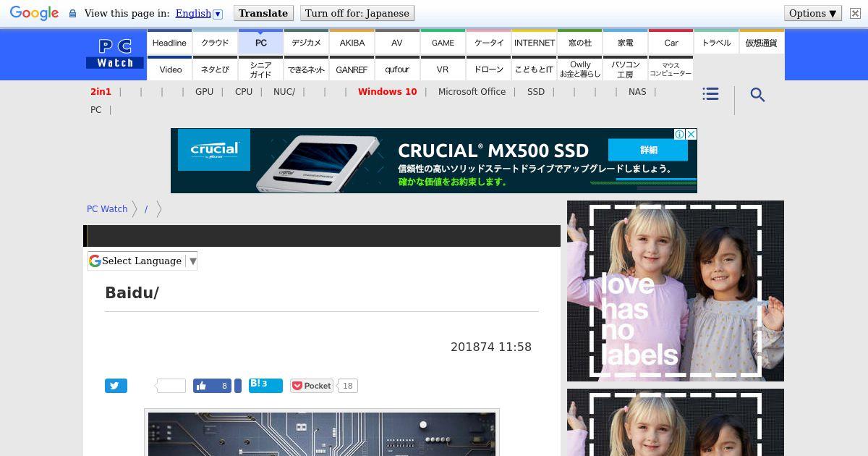Open the Owlly お金と暮らし tab
This screenshot has height=456, width=868.
(x=580, y=69)
